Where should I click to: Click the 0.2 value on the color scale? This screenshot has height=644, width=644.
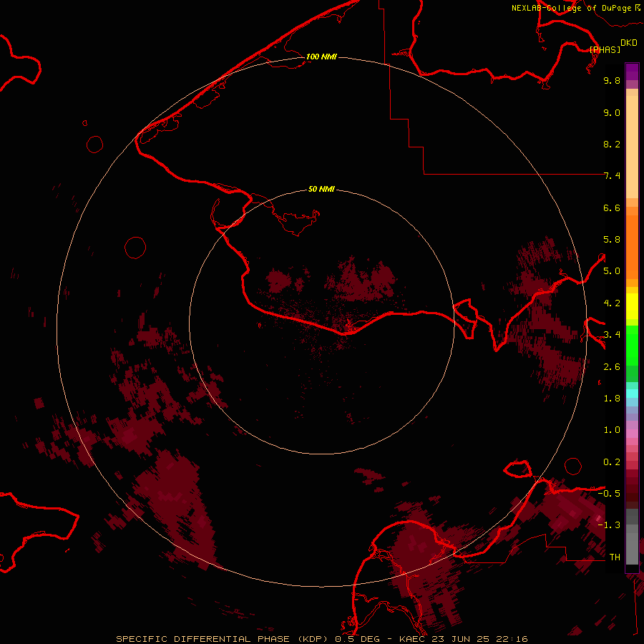tap(612, 462)
